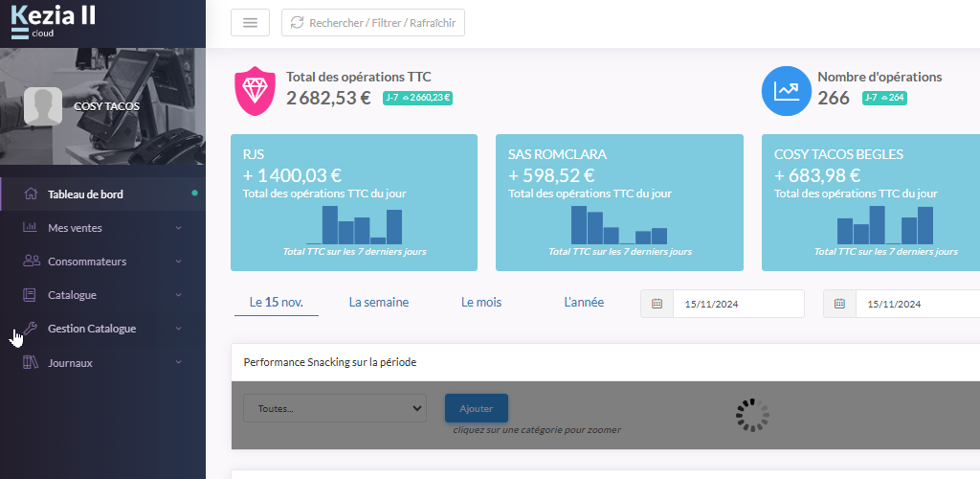Click the calendar icon of the first date field
980x479 pixels.
[657, 304]
